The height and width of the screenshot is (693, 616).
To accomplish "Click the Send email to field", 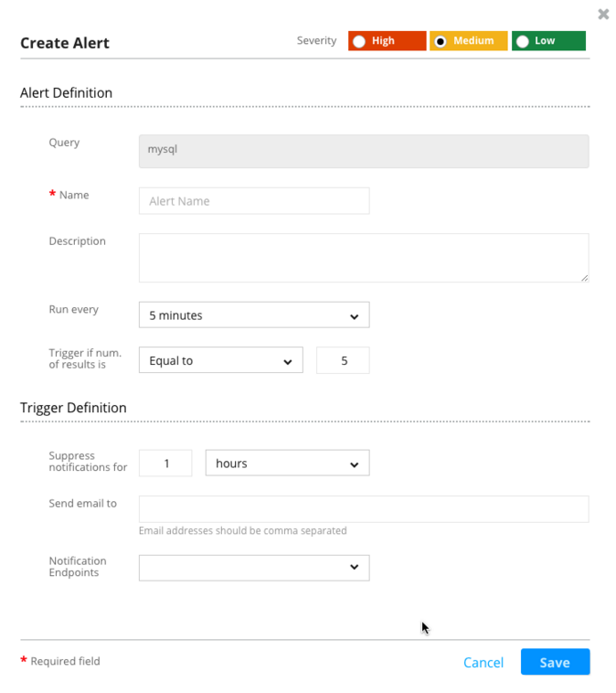I will (364, 509).
